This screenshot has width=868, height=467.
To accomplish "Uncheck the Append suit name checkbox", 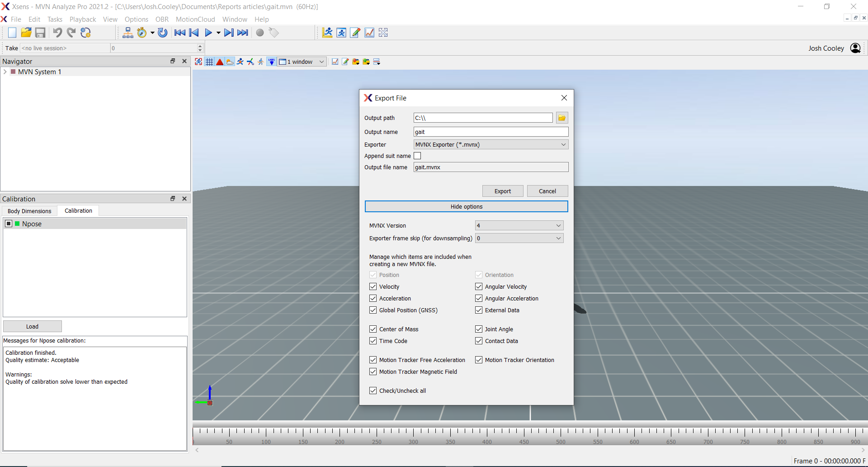I will tap(417, 156).
